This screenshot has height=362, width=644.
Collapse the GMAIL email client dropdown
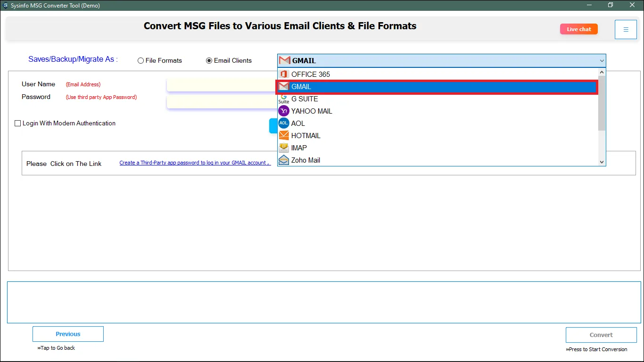602,61
